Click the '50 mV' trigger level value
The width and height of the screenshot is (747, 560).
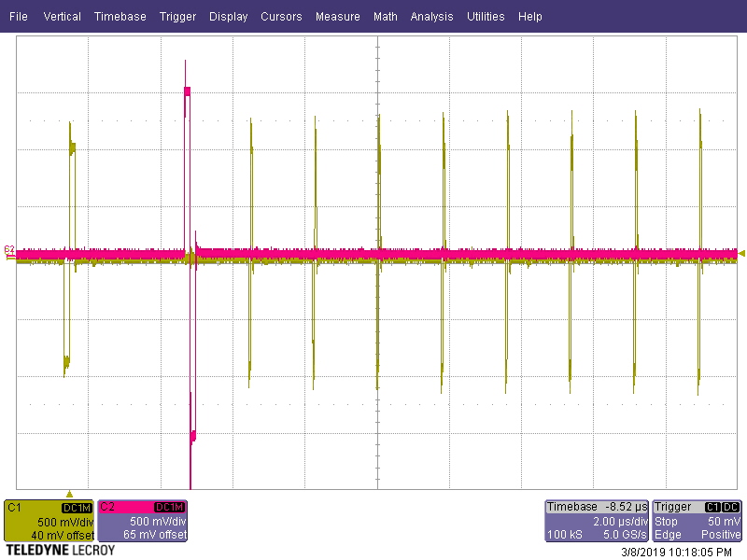[x=725, y=522]
